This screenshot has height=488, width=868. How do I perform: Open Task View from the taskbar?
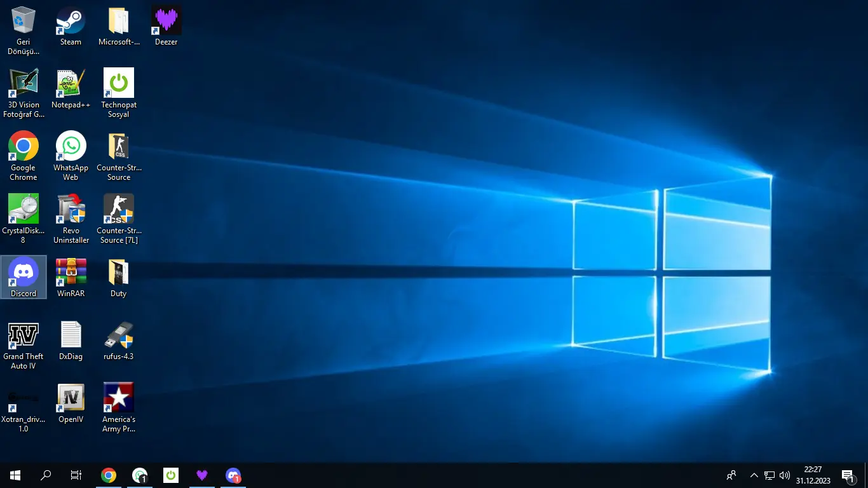coord(76,475)
